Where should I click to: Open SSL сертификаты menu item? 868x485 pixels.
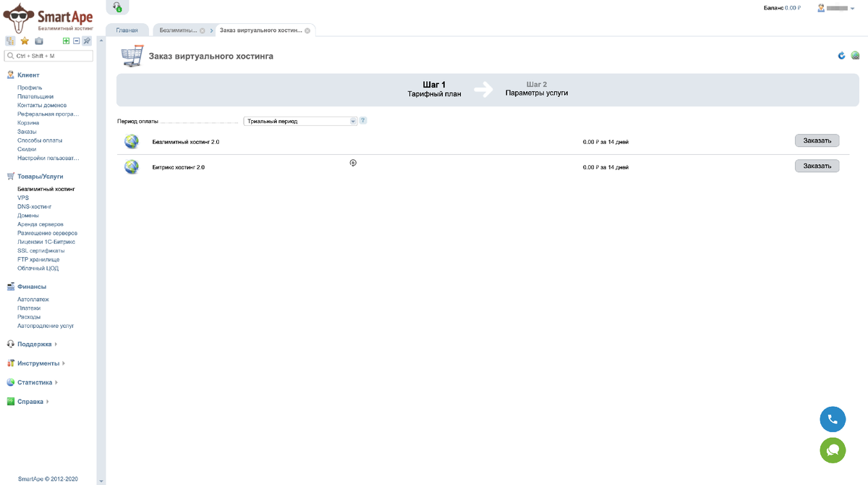41,250
